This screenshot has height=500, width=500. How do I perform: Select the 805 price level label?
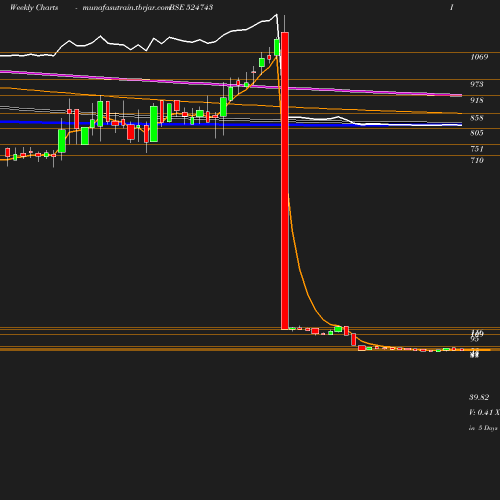(477, 133)
